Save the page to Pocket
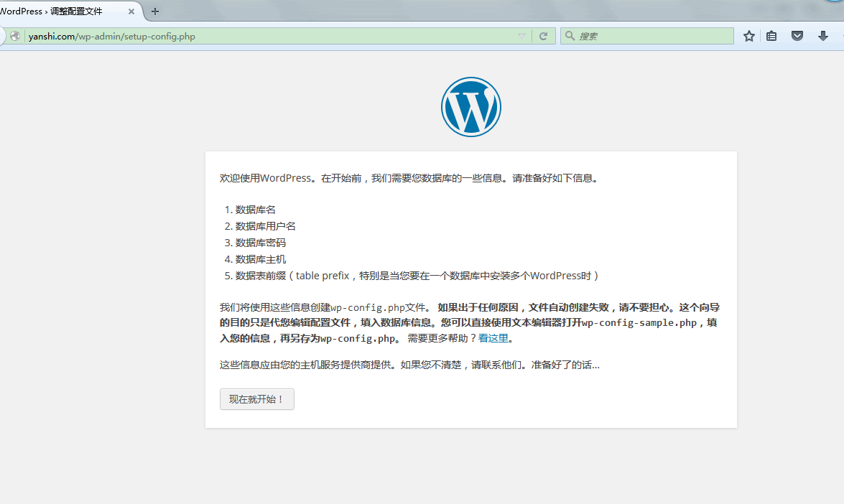The width and height of the screenshot is (844, 504). tap(797, 35)
